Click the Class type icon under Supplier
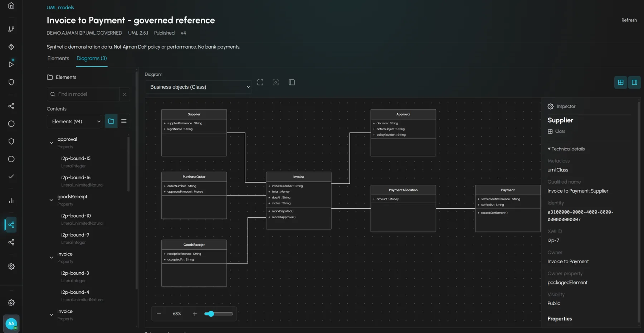644x333 pixels. 550,131
